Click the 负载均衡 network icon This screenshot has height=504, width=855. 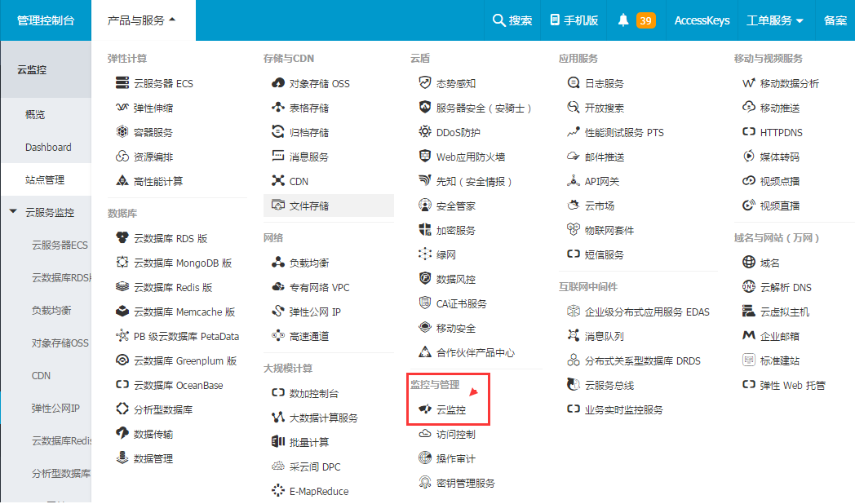click(277, 263)
